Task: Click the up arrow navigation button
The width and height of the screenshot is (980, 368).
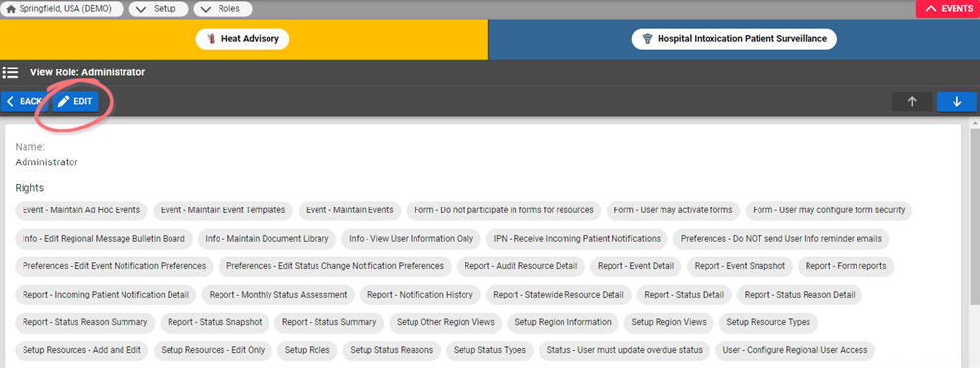Action: (911, 102)
